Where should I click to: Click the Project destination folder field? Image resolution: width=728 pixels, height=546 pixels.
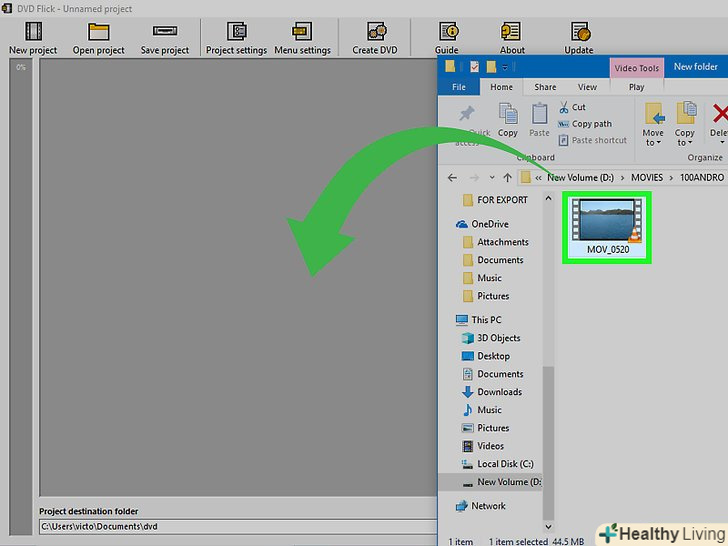tap(238, 526)
